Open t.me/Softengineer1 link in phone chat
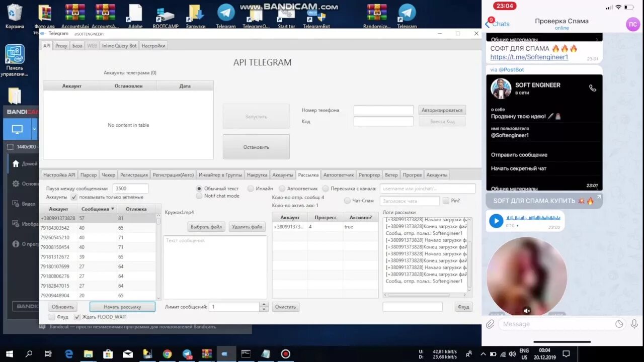The image size is (644, 362). tap(529, 57)
